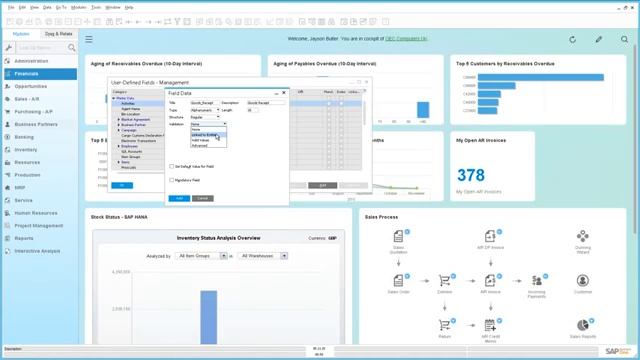640x360 pixels.
Task: Open Sales Order in Sales Process
Action: tap(398, 281)
